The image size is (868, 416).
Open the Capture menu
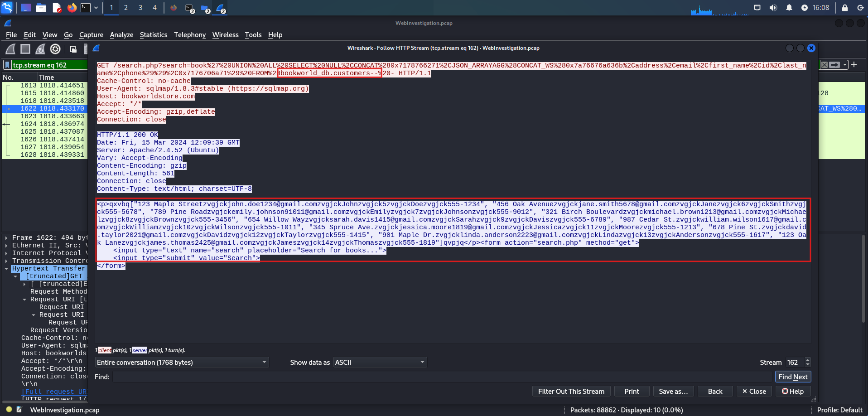[x=91, y=35]
